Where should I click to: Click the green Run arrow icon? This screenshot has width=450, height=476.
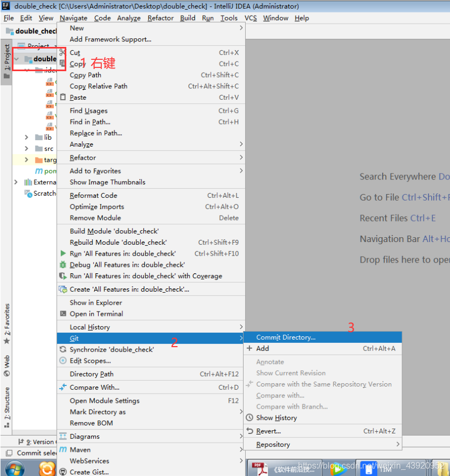tap(63, 253)
